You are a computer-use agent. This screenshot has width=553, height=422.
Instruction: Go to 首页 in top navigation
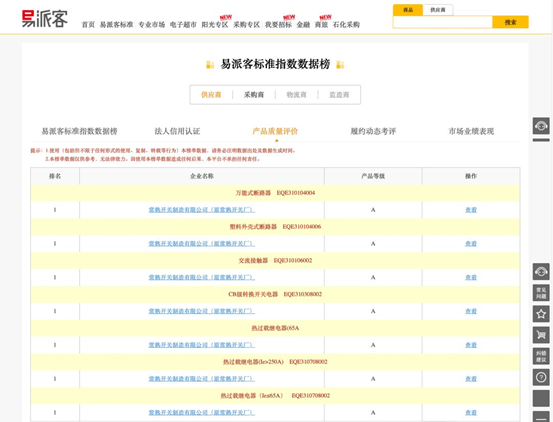(x=88, y=25)
